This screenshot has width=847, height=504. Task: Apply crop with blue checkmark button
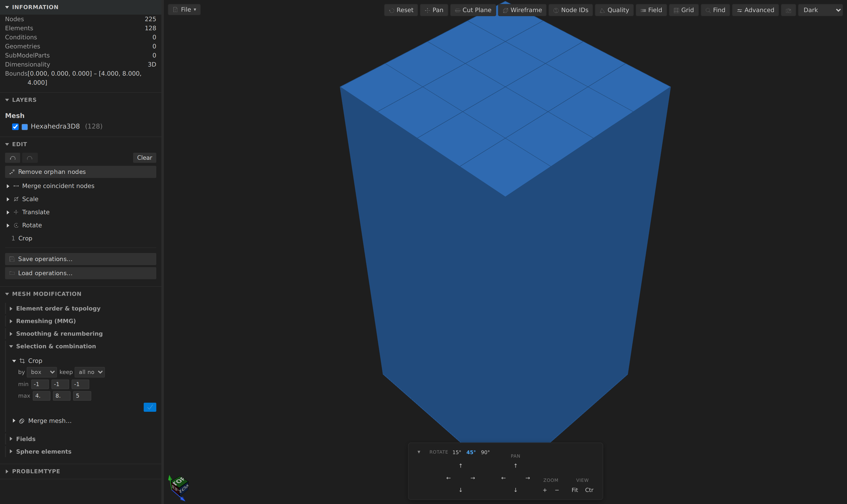click(x=150, y=407)
